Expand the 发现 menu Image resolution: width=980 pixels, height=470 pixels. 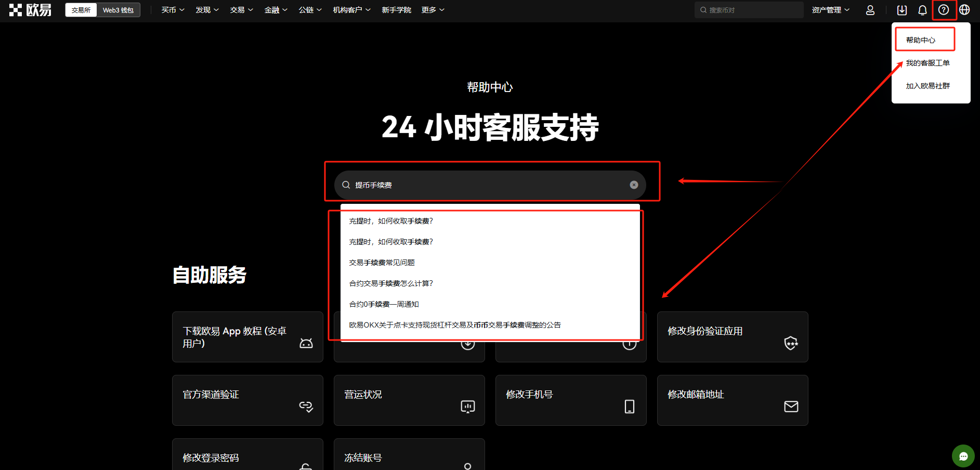(x=207, y=10)
